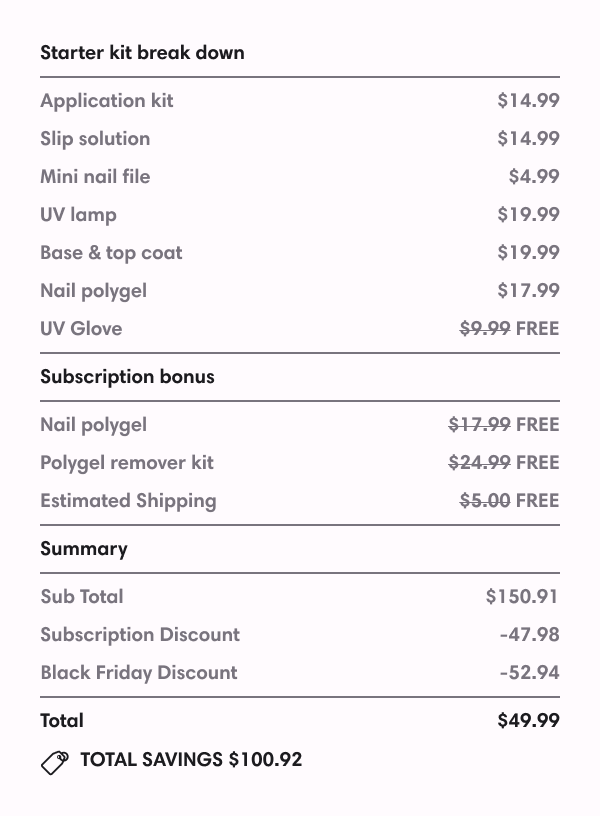Click the final Total price $49.99
The image size is (600, 816).
pyautogui.click(x=528, y=721)
